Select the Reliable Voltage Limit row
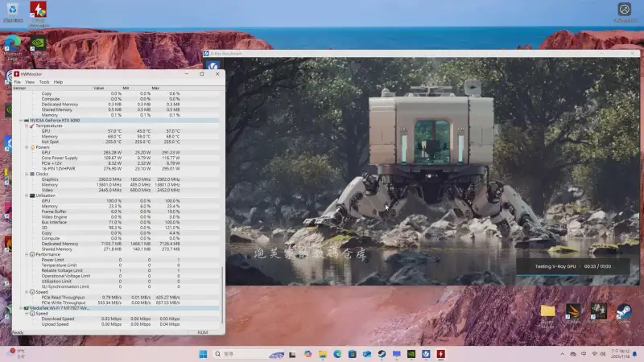644x362 pixels. (x=116, y=270)
